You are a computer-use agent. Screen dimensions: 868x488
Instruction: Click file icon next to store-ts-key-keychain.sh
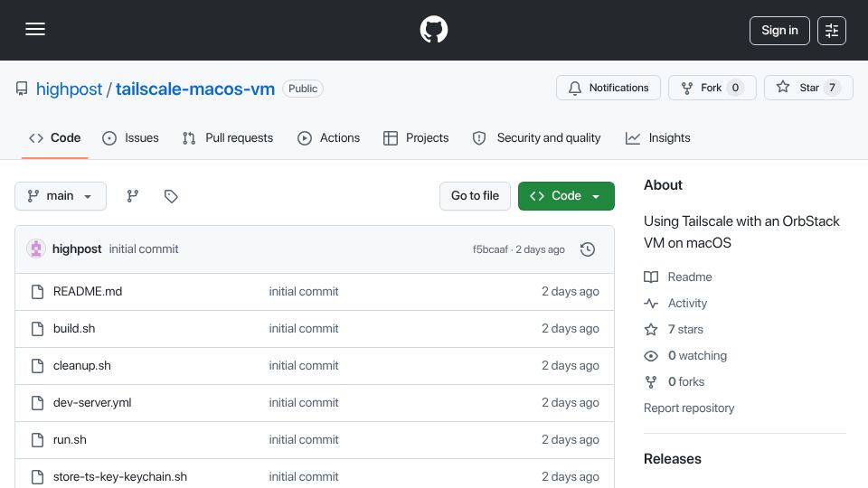pos(38,477)
